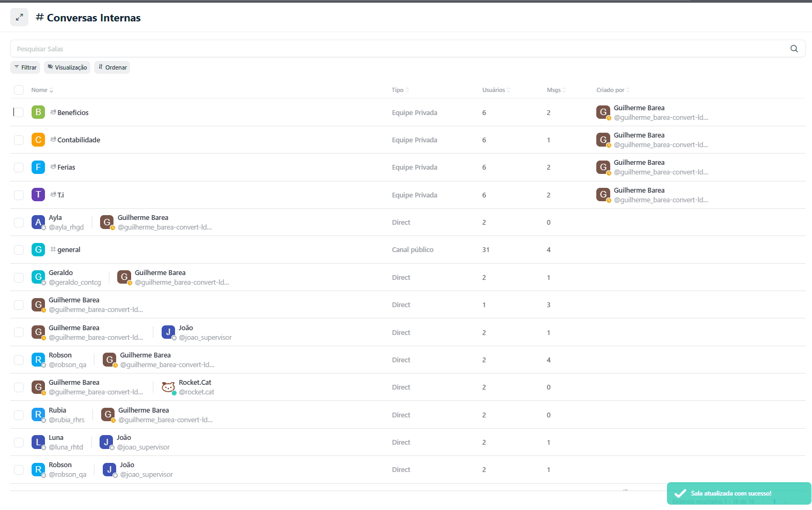Screen dimensions: 812x510
Task: Open the Beneficios room name
Action: [73, 112]
